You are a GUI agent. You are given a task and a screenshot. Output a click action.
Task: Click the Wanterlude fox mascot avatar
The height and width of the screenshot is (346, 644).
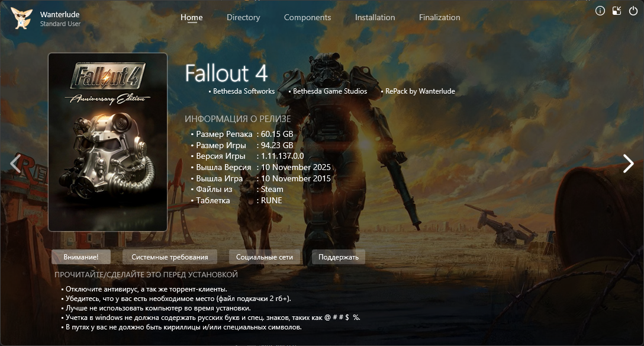[x=22, y=18]
